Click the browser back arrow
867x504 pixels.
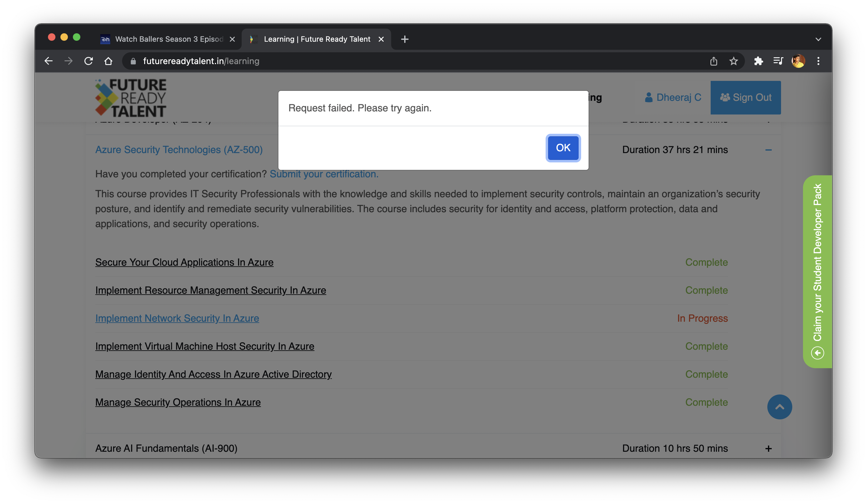(49, 61)
